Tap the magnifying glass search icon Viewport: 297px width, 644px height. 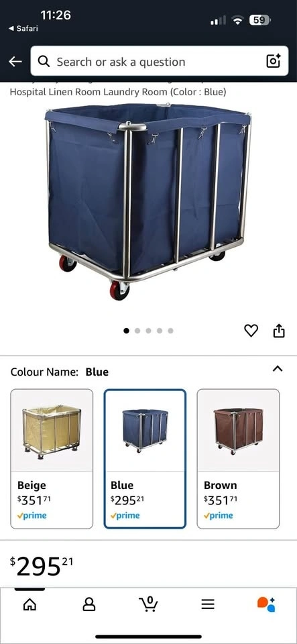coord(44,62)
